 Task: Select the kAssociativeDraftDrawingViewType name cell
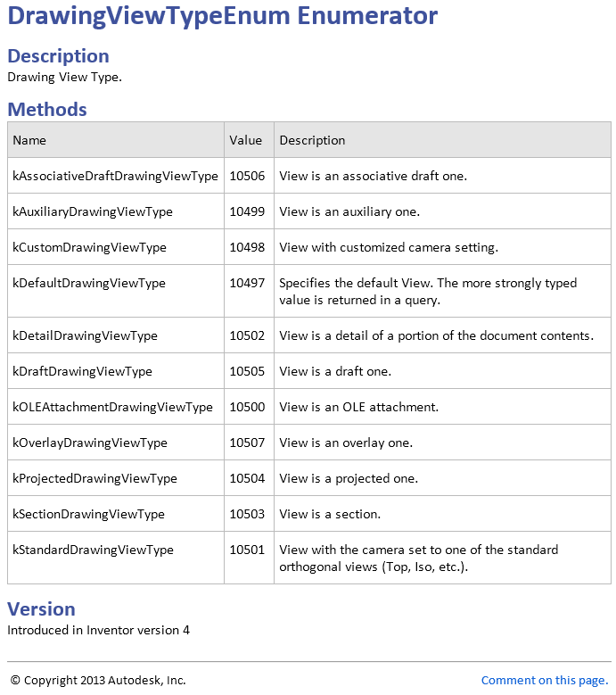click(x=115, y=176)
